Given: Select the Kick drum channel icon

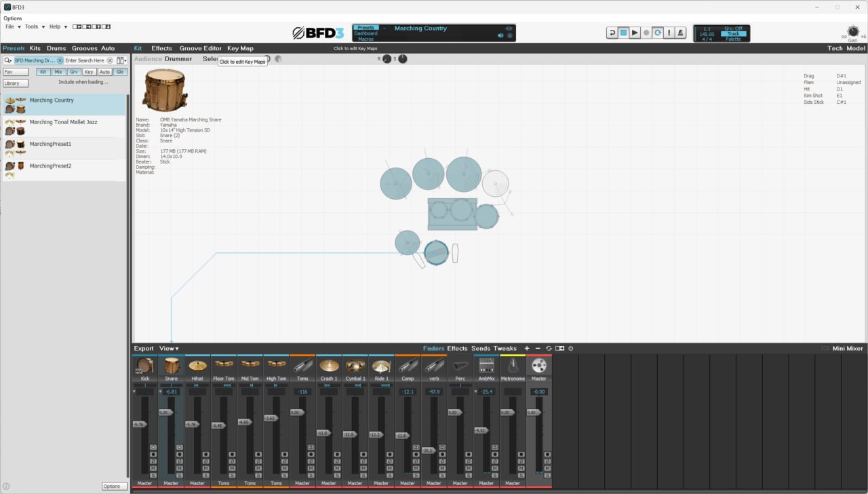Looking at the screenshot, I should click(144, 366).
